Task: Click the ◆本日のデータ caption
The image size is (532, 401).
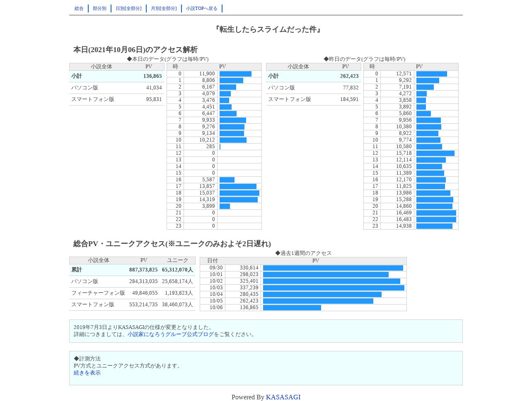Action: [x=167, y=59]
